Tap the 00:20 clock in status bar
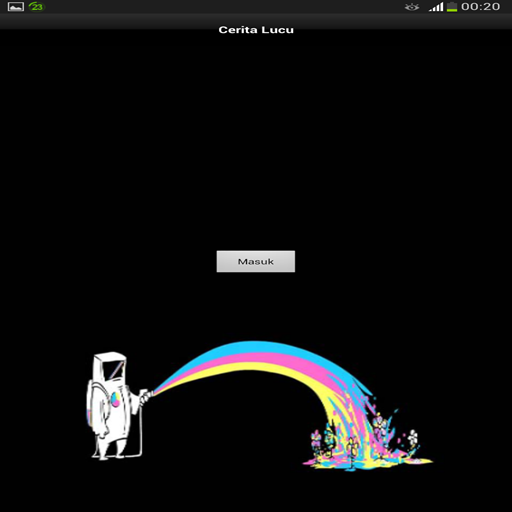This screenshot has height=512, width=512. (x=480, y=7)
